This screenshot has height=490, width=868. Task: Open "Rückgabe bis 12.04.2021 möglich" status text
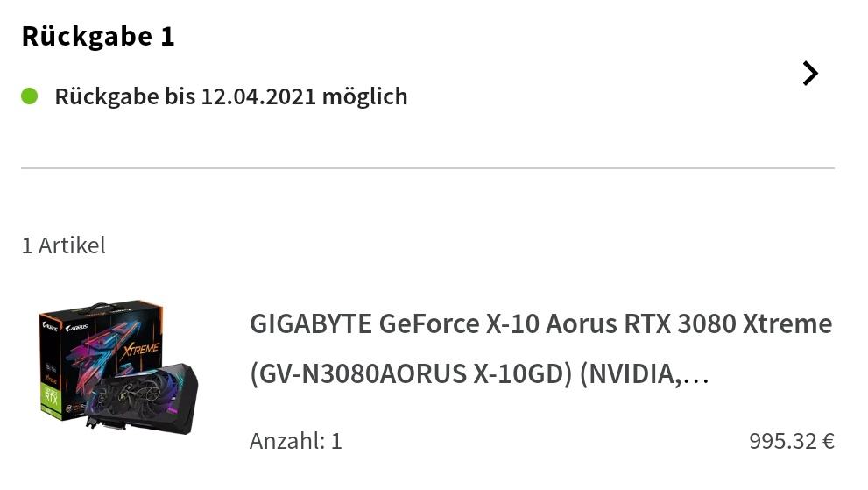tap(230, 96)
